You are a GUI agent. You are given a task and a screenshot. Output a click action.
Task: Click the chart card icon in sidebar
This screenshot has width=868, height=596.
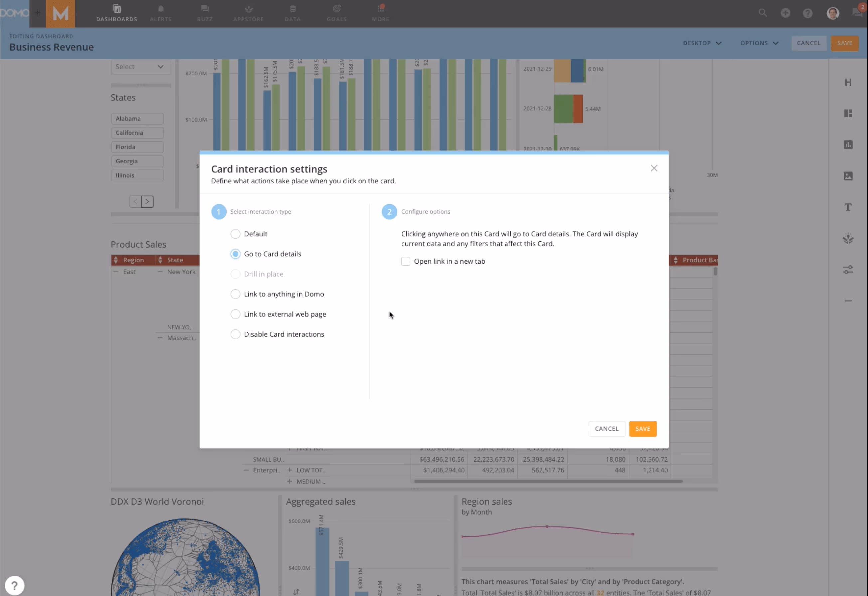tap(848, 145)
